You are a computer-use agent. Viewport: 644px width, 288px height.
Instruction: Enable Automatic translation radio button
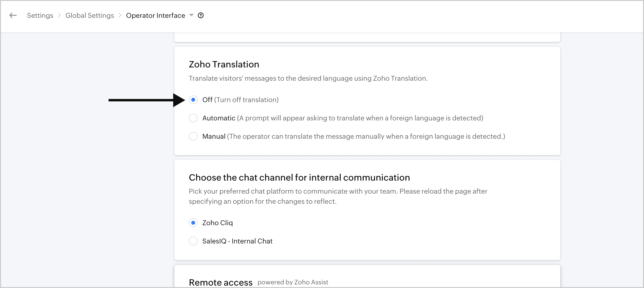193,118
